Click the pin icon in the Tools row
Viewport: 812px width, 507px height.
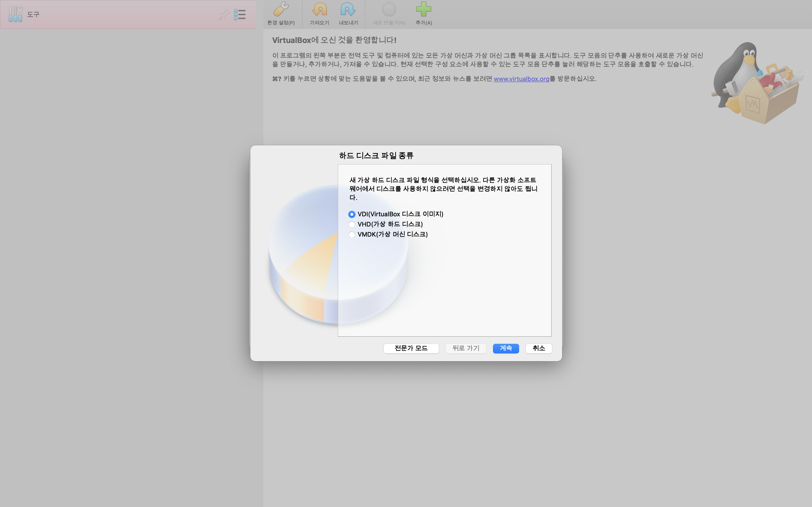point(224,14)
